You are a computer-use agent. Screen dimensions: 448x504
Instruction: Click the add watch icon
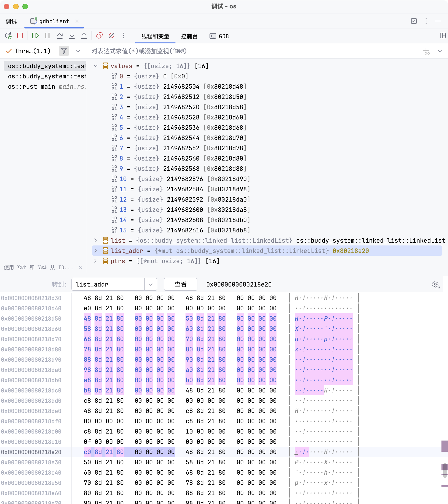point(426,51)
